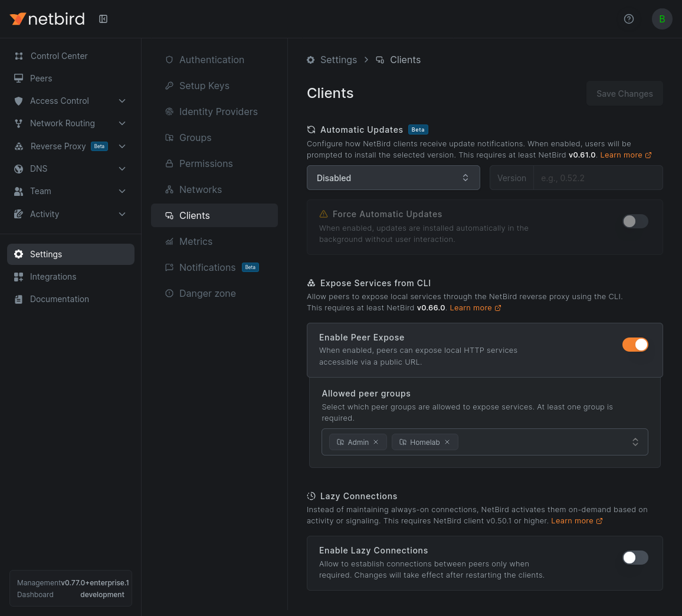Viewport: 682px width, 616px height.
Task: Open Authentication settings tab
Action: click(x=214, y=60)
